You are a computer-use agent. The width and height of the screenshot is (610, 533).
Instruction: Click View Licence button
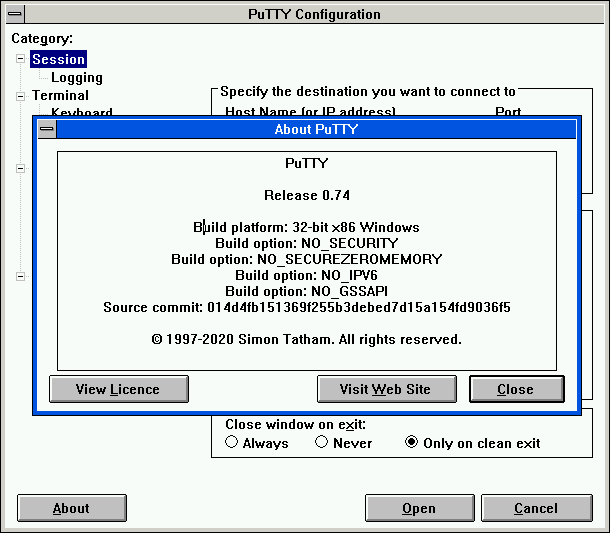[119, 389]
